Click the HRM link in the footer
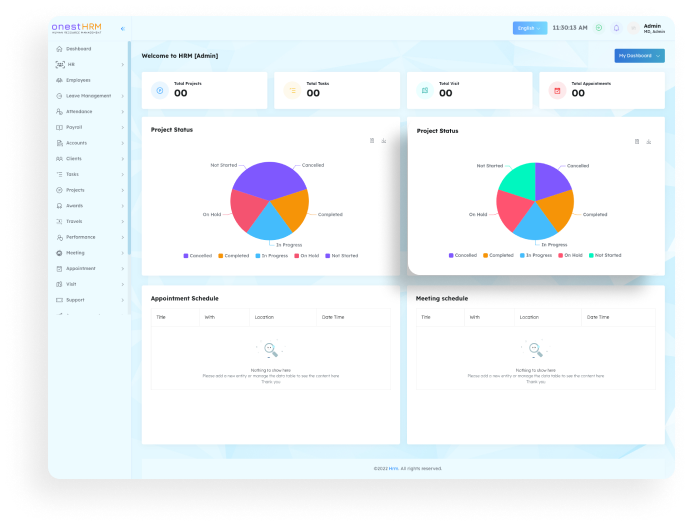 pos(394,468)
